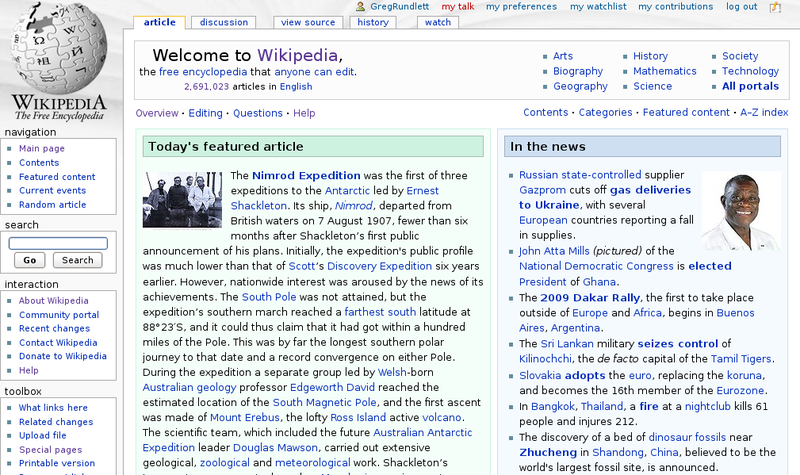Click the log out link

click(x=742, y=7)
